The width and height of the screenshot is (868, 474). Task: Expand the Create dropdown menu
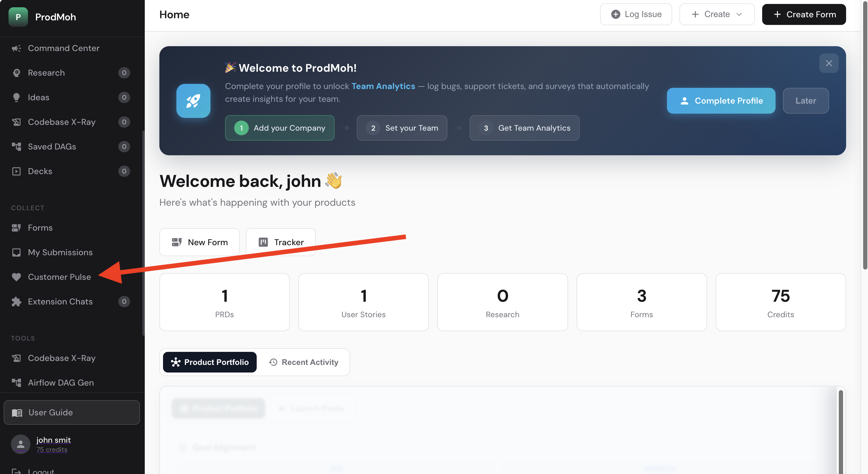(717, 14)
